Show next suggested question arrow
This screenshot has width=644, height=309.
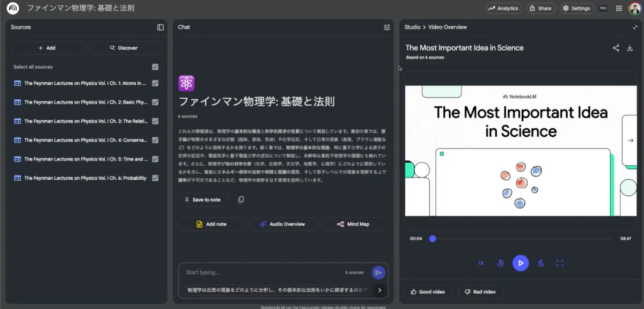click(379, 290)
